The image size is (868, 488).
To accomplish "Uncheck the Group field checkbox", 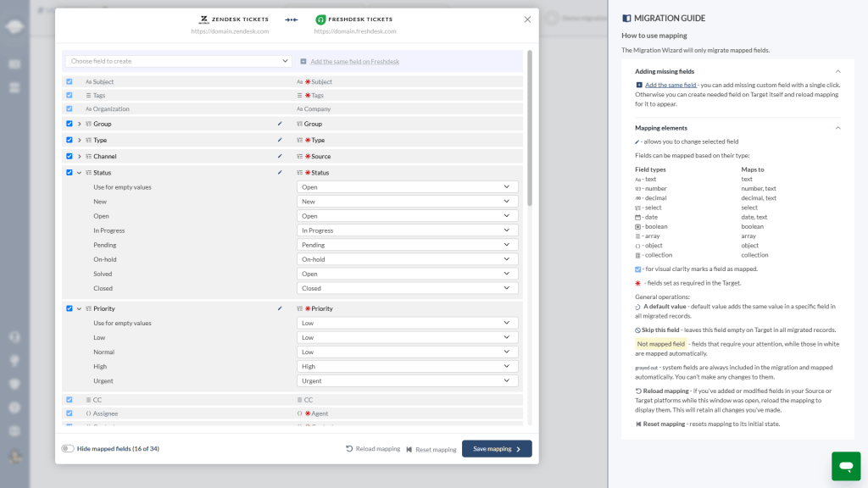I will tap(70, 124).
